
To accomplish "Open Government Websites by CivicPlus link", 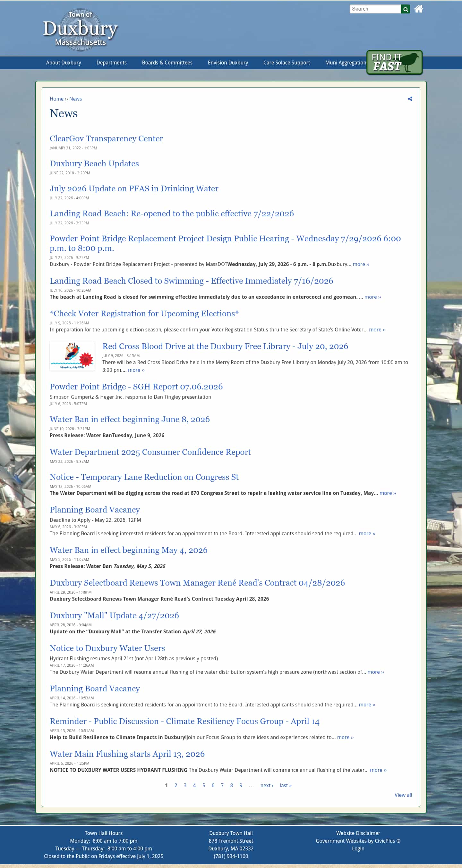I will [x=358, y=841].
